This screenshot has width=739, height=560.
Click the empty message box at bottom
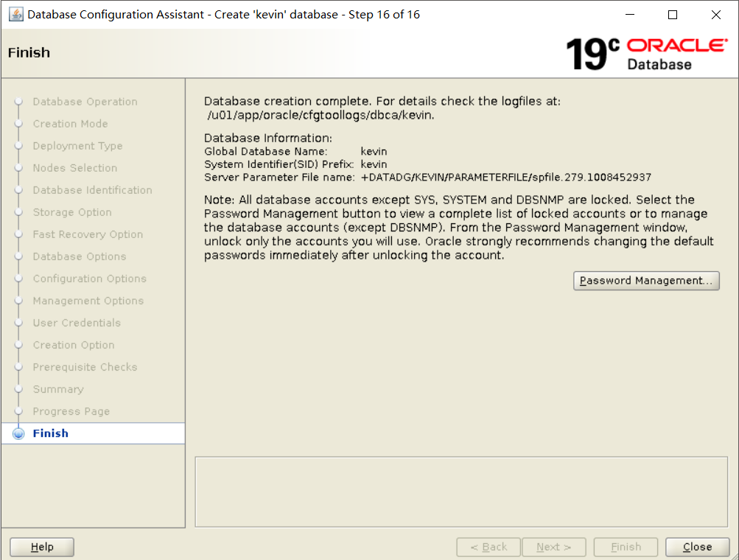coord(461,491)
